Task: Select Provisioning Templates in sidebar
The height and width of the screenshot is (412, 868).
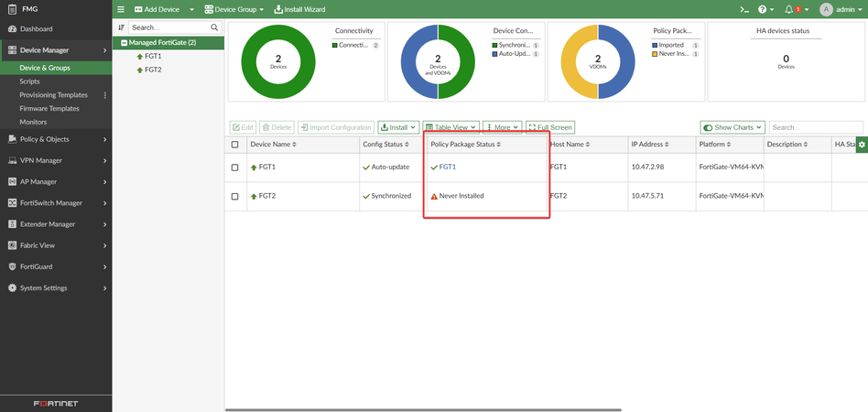Action: (54, 95)
